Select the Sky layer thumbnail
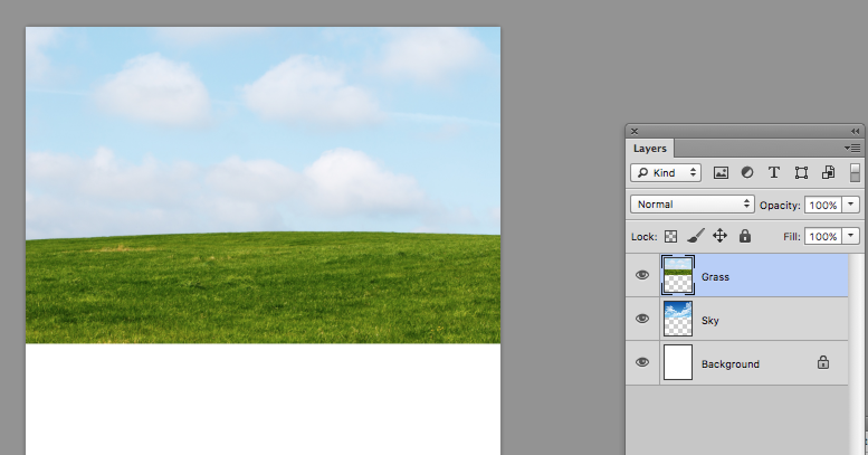868x455 pixels. pyautogui.click(x=678, y=319)
